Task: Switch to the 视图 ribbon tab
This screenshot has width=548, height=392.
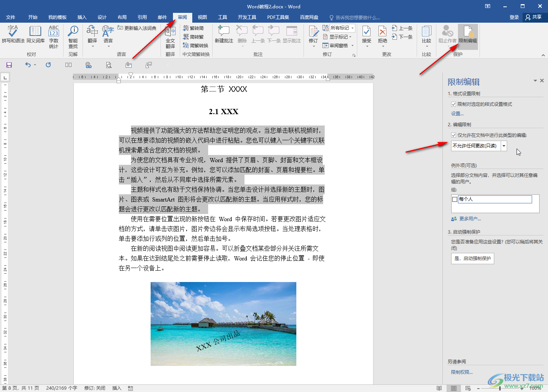Action: [202, 17]
